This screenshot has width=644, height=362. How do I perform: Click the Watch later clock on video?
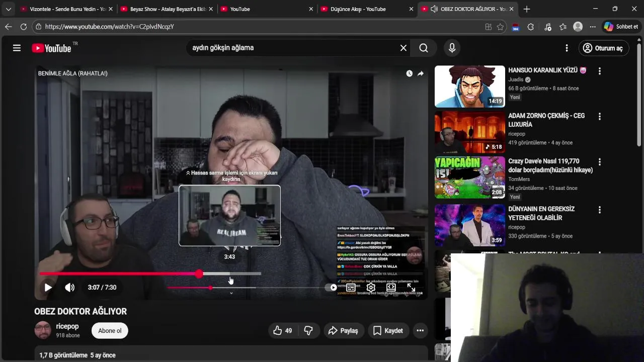point(409,73)
